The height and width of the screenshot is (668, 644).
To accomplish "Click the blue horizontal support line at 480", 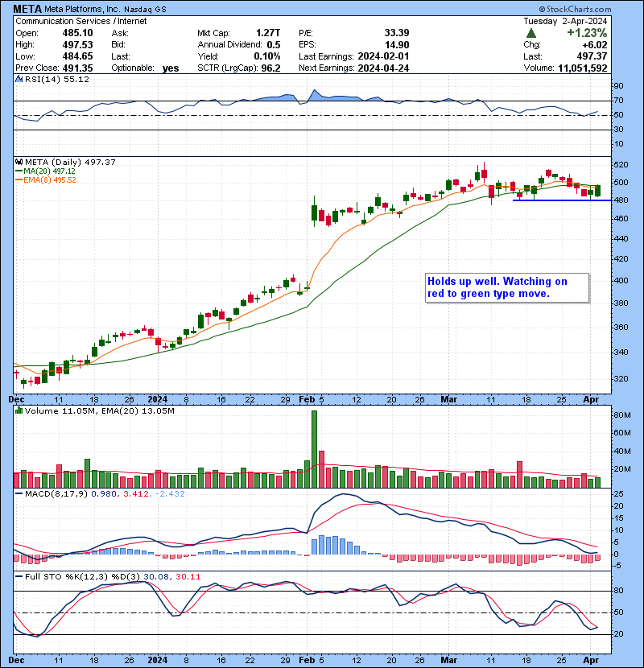I will click(x=562, y=200).
